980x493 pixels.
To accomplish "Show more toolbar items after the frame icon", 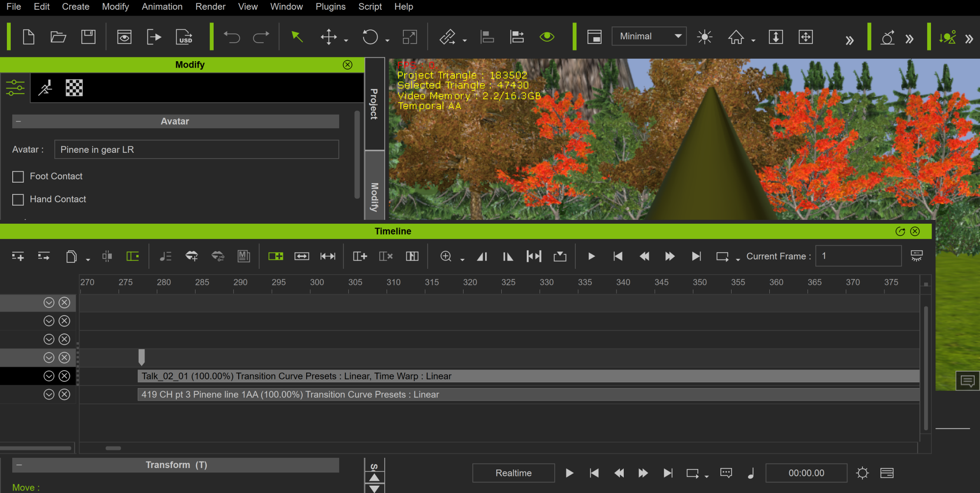I will [x=850, y=40].
